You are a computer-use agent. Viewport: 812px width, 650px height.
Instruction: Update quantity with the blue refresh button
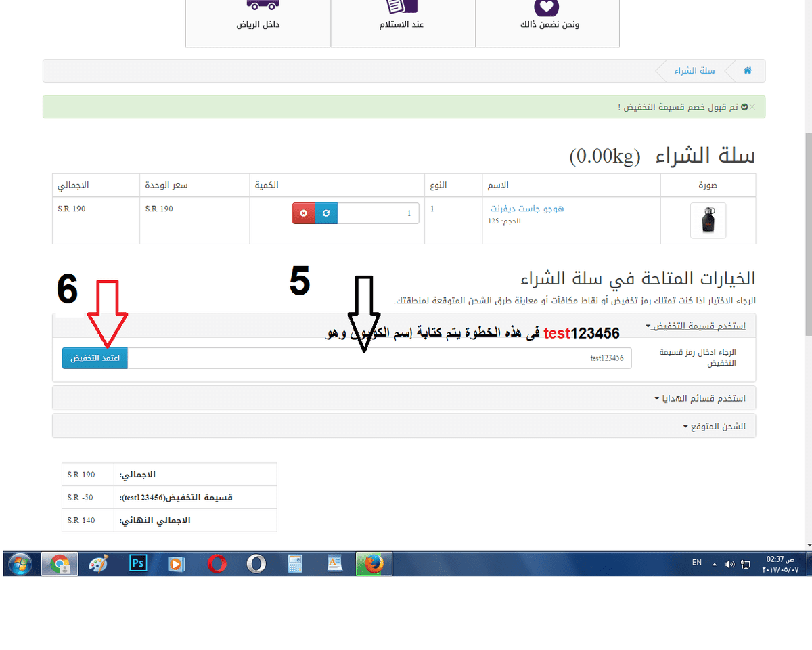(326, 213)
